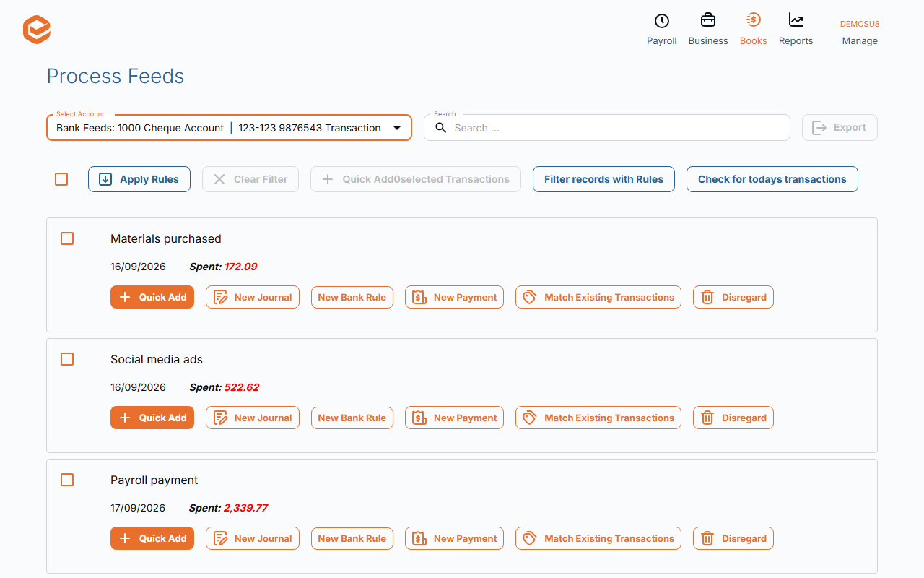924x578 pixels.
Task: Click New Payment icon for Materials purchased
Action: pyautogui.click(x=420, y=297)
